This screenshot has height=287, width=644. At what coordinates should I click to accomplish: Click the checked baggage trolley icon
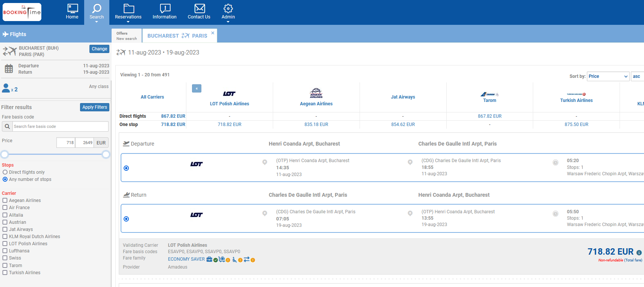coord(222,259)
